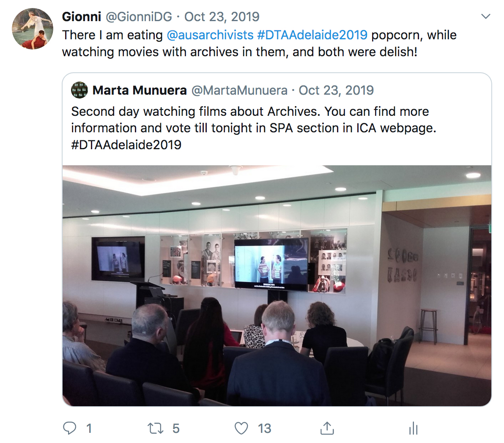Open the @ausarchivists mention link
This screenshot has height=443, width=504.
click(x=210, y=35)
